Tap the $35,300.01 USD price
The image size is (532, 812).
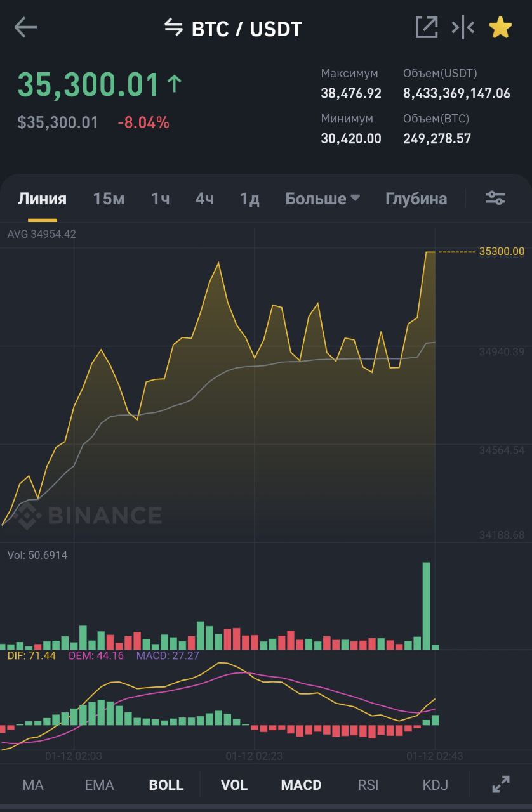(x=58, y=122)
